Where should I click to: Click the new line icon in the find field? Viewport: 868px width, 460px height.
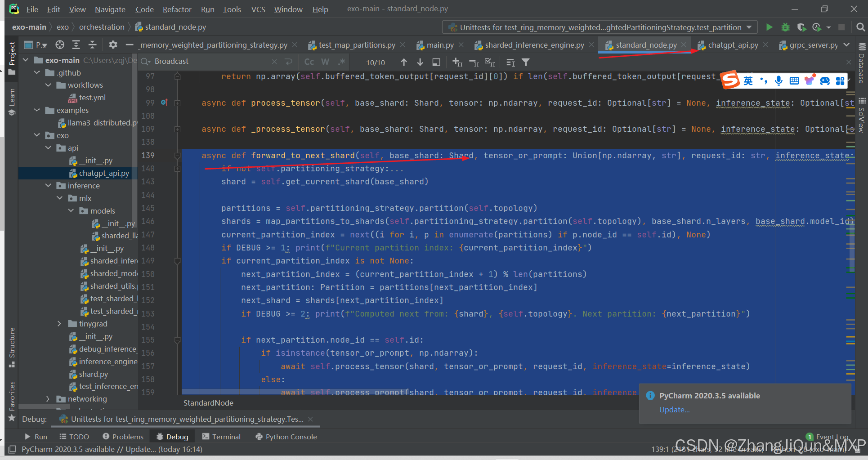click(x=289, y=62)
